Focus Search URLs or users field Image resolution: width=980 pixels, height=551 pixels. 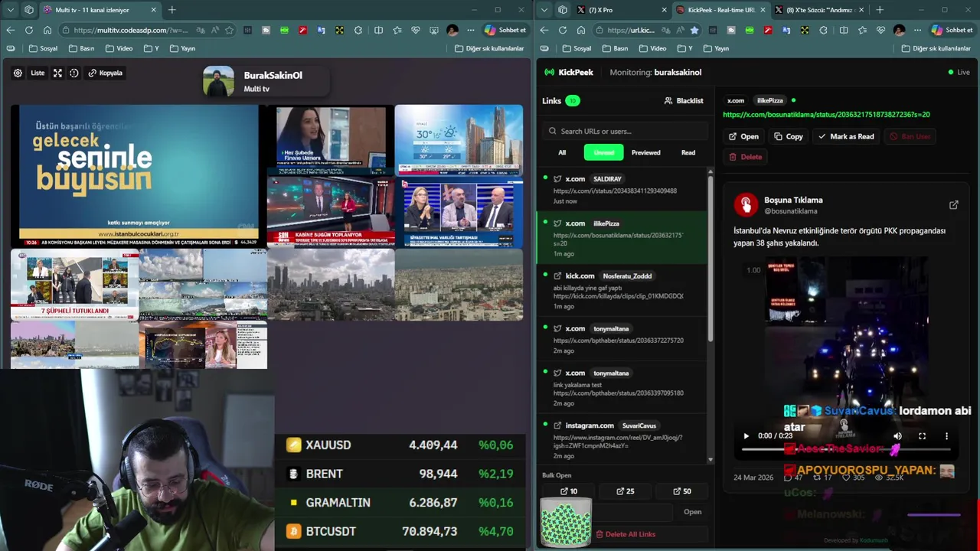[624, 131]
